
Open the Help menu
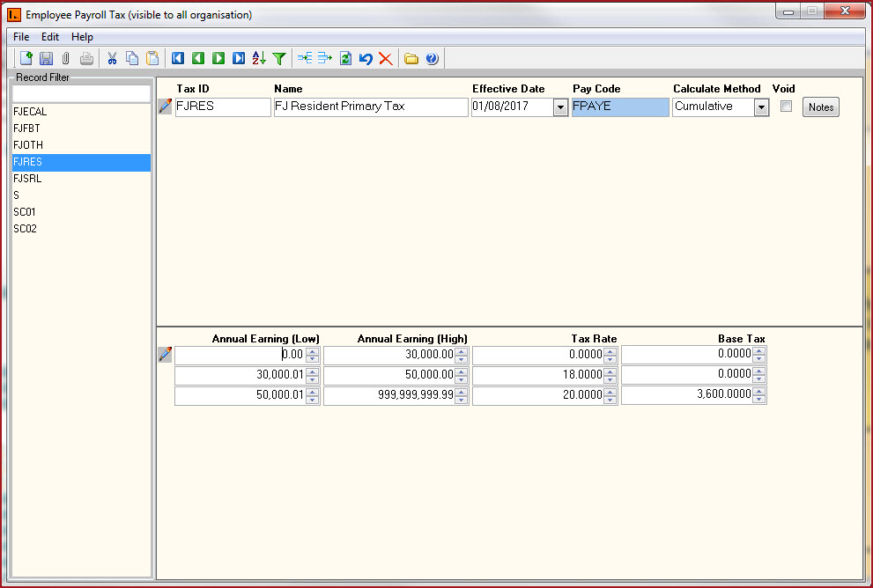[82, 37]
